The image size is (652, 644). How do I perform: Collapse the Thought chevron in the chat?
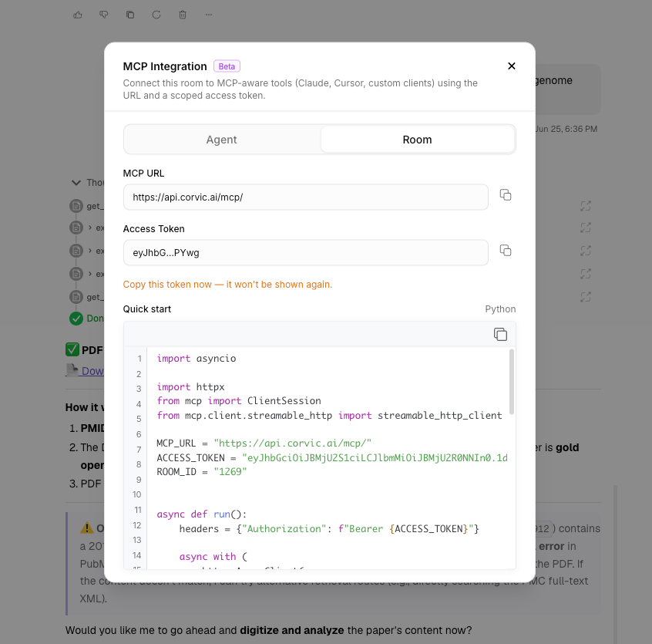[x=76, y=183]
